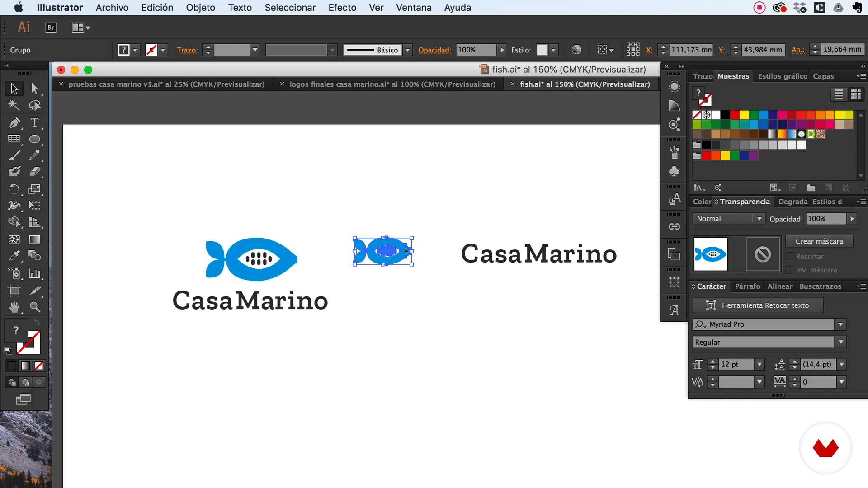This screenshot has height=488, width=868.
Task: Select the Eraser tool
Action: pos(35,172)
